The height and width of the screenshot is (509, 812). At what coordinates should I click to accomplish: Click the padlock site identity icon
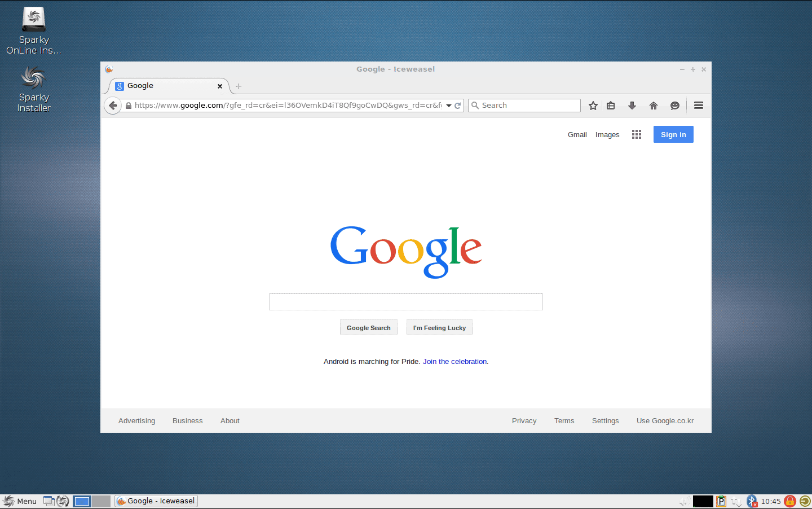coord(129,106)
